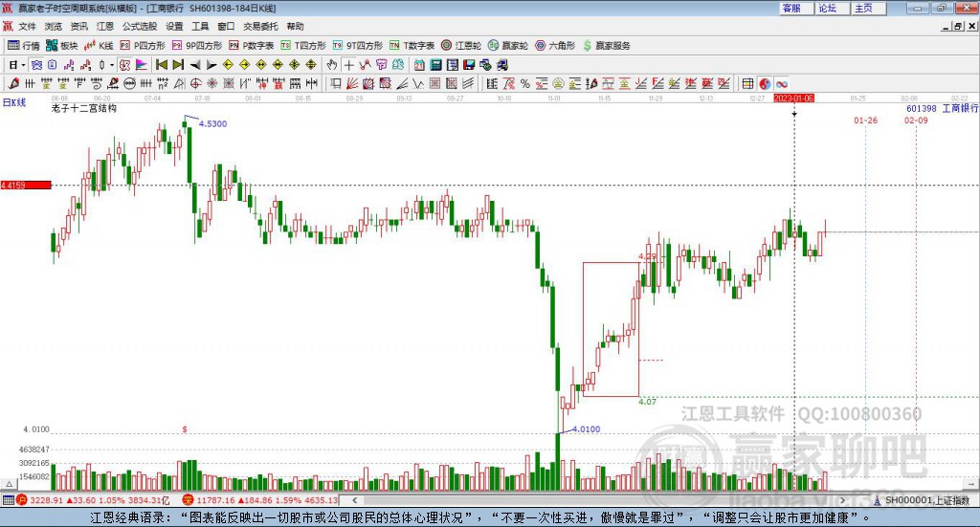Step chart left with black arrow
The height and width of the screenshot is (527, 980).
[195, 65]
